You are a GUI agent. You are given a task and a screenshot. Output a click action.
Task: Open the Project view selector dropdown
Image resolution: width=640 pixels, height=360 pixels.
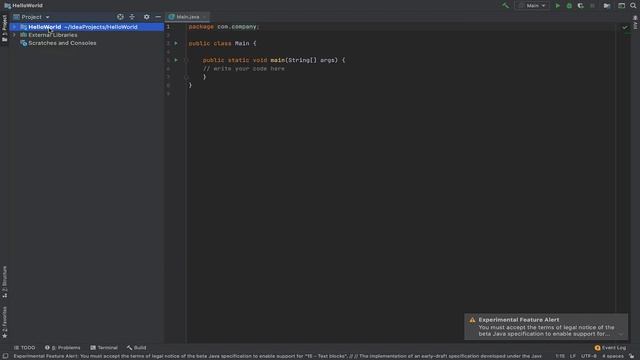pos(31,17)
